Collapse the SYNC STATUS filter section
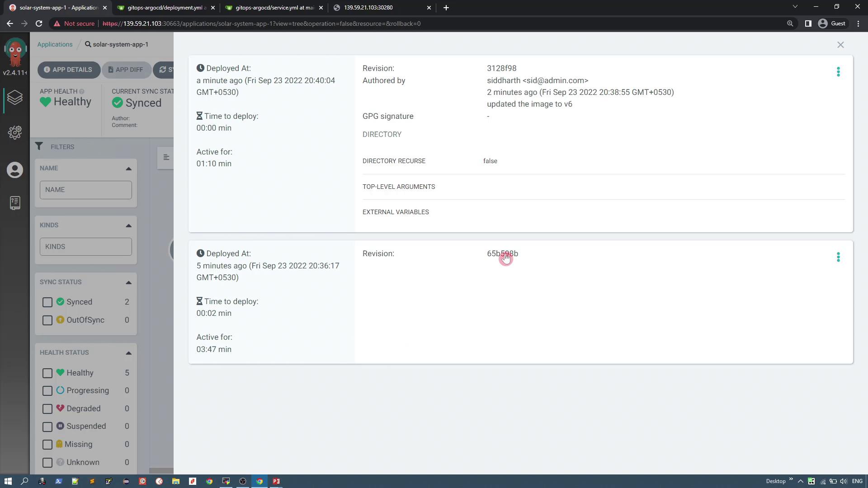Viewport: 868px width, 488px height. click(128, 282)
